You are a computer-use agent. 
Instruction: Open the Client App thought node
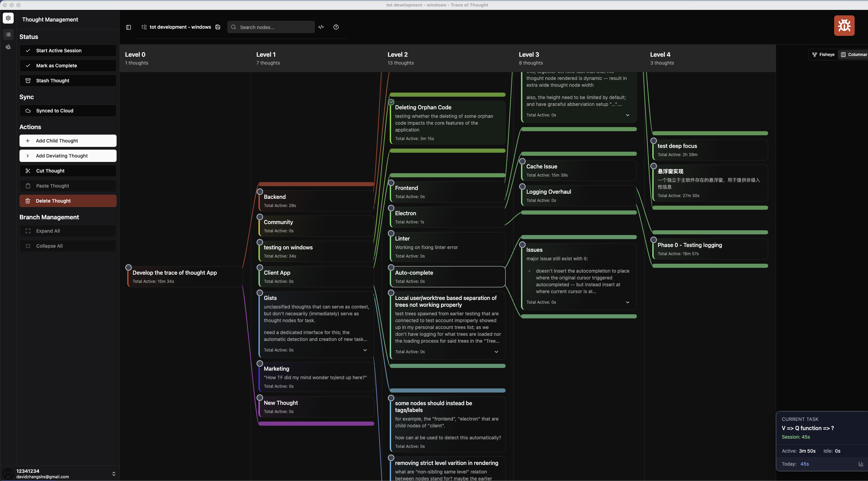click(x=316, y=277)
